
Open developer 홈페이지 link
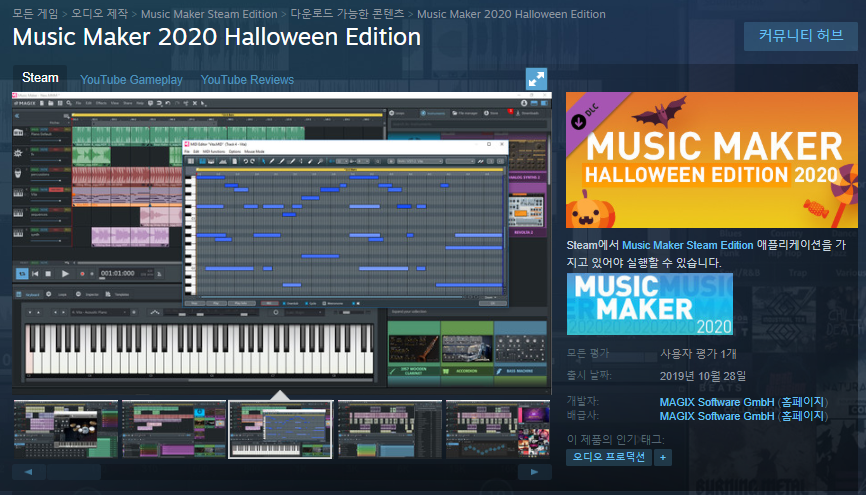[x=802, y=402]
